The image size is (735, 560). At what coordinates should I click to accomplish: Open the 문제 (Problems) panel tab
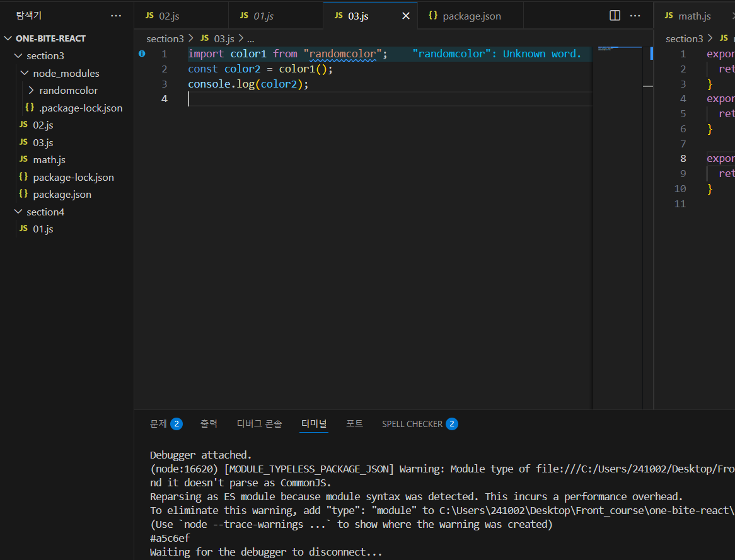coord(166,424)
